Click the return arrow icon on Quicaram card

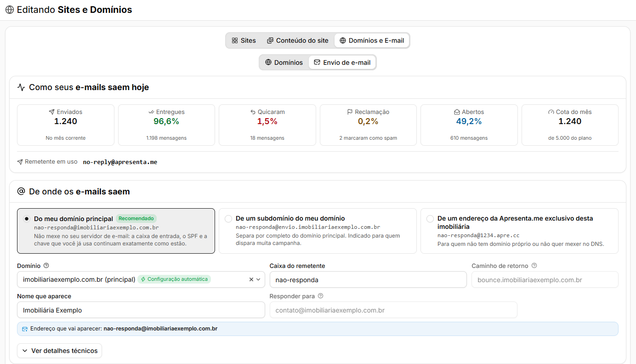[x=253, y=112]
